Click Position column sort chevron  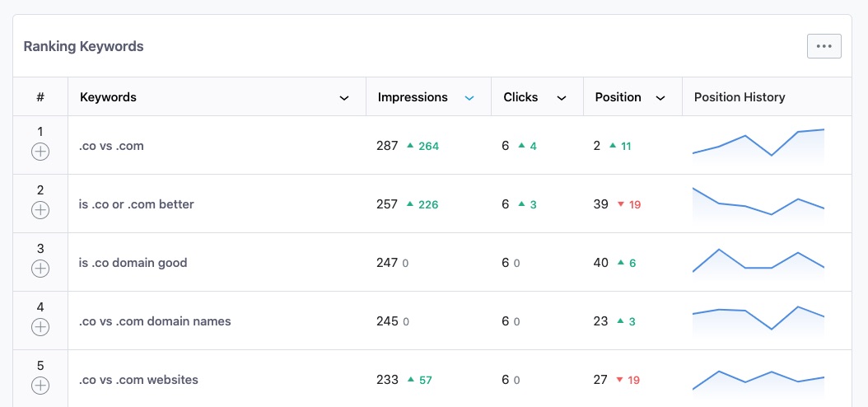(x=660, y=98)
